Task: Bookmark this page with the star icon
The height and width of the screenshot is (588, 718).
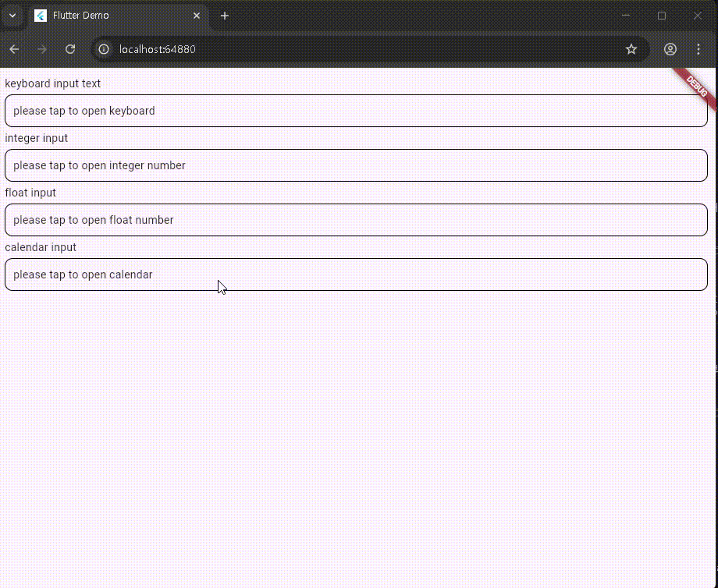Action: coord(631,49)
